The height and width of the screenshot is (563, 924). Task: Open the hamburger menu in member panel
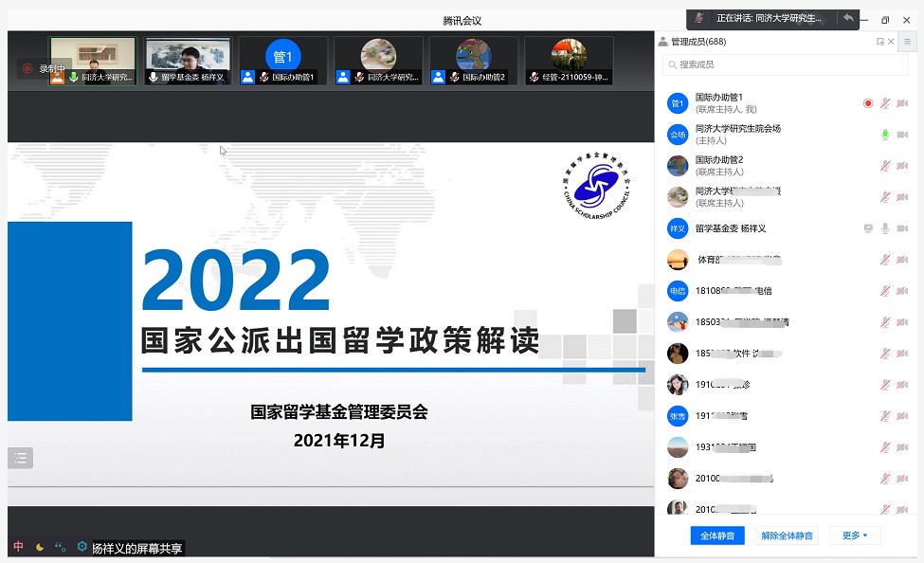click(x=907, y=42)
